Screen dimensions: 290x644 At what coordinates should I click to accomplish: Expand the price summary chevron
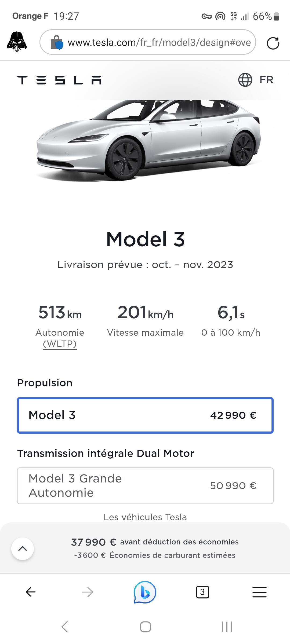pyautogui.click(x=23, y=548)
